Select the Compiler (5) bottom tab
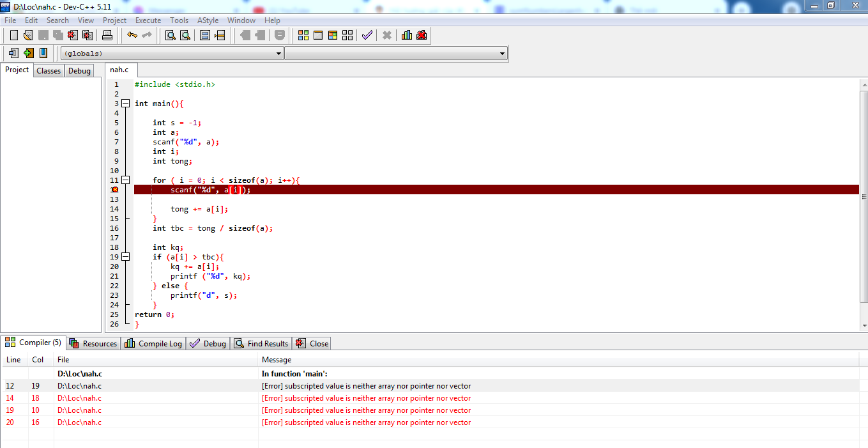The image size is (868, 448). click(x=33, y=343)
